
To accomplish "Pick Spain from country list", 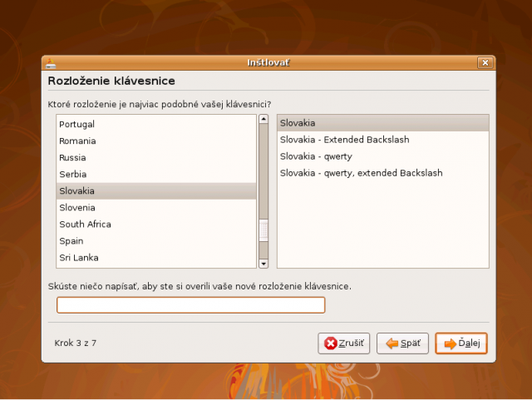I will [x=156, y=240].
